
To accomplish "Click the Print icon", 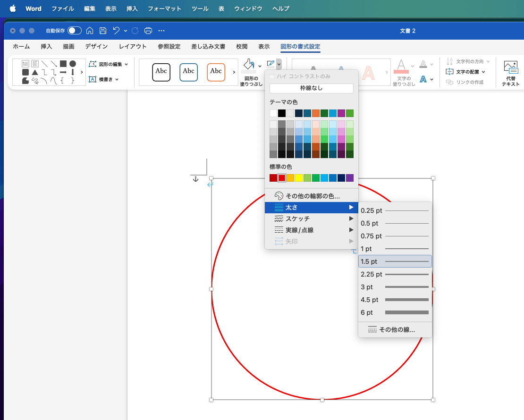I will (x=148, y=31).
